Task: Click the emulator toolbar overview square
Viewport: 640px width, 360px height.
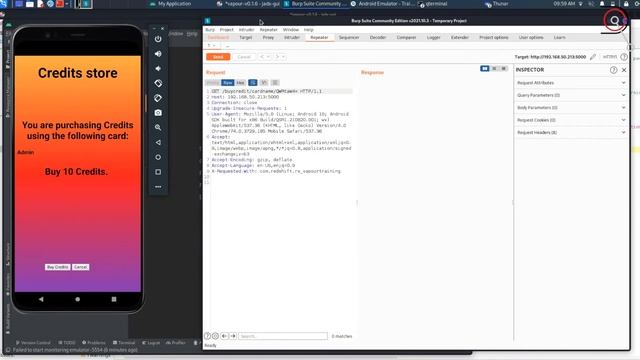Action: point(158,172)
